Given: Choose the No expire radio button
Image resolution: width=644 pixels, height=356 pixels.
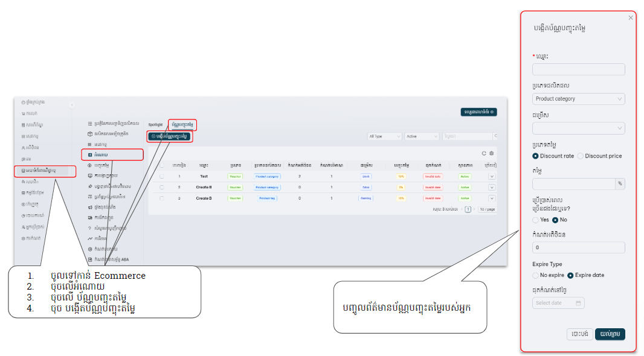Looking at the screenshot, I should (535, 275).
